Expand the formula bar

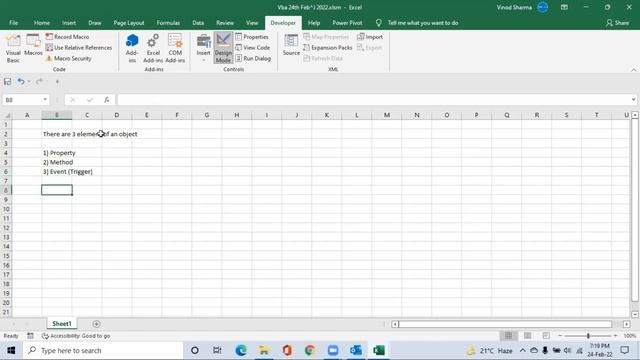pos(633,100)
